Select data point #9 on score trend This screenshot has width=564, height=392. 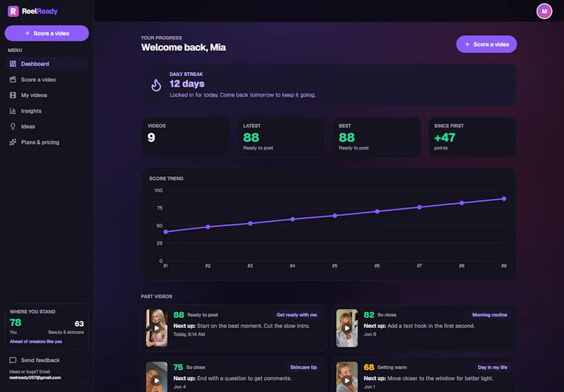tap(504, 199)
